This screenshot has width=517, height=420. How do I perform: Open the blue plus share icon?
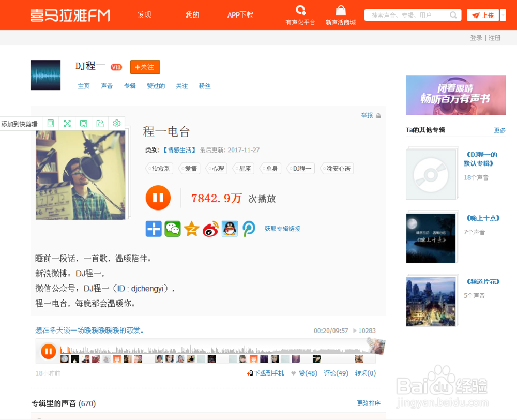[154, 229]
